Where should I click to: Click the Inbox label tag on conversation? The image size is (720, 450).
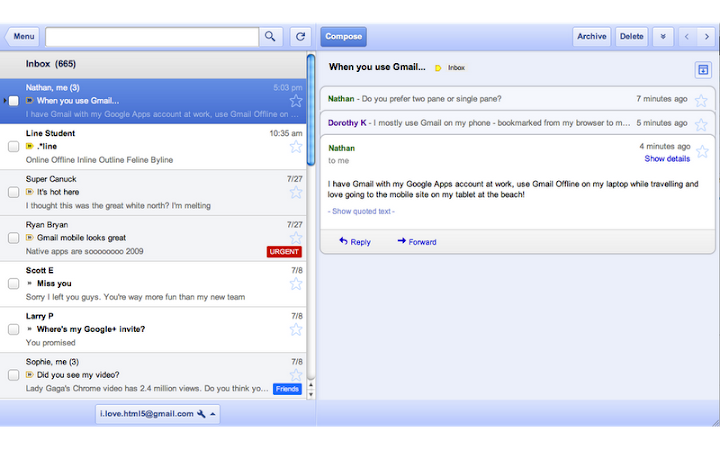pyautogui.click(x=456, y=68)
